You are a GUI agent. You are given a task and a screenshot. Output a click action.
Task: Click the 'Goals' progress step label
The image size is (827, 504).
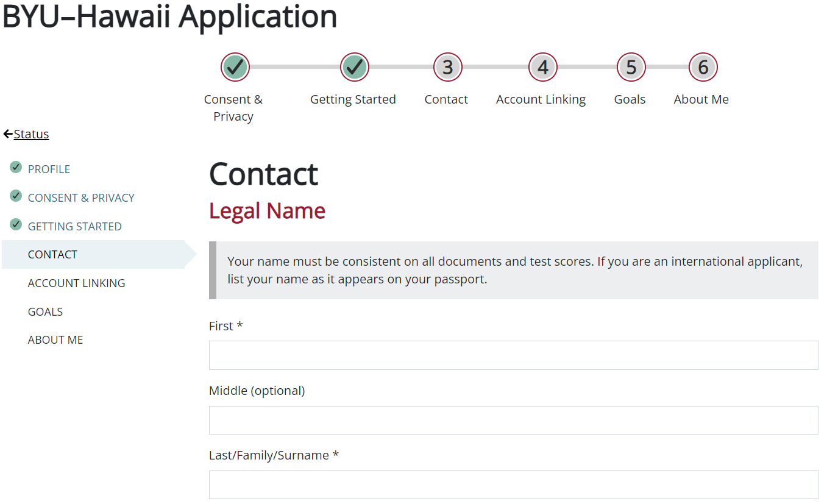click(630, 99)
